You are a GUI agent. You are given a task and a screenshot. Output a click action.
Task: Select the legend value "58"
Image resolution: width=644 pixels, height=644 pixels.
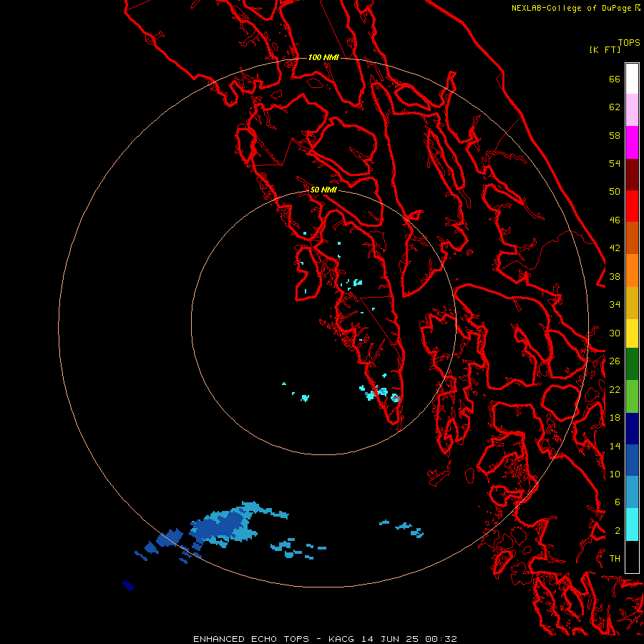point(615,135)
